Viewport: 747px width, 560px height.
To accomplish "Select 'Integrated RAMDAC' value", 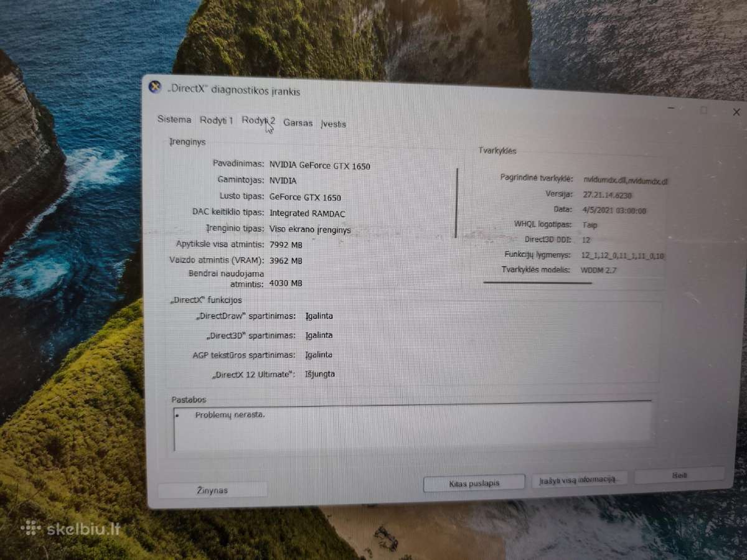I will 308,213.
